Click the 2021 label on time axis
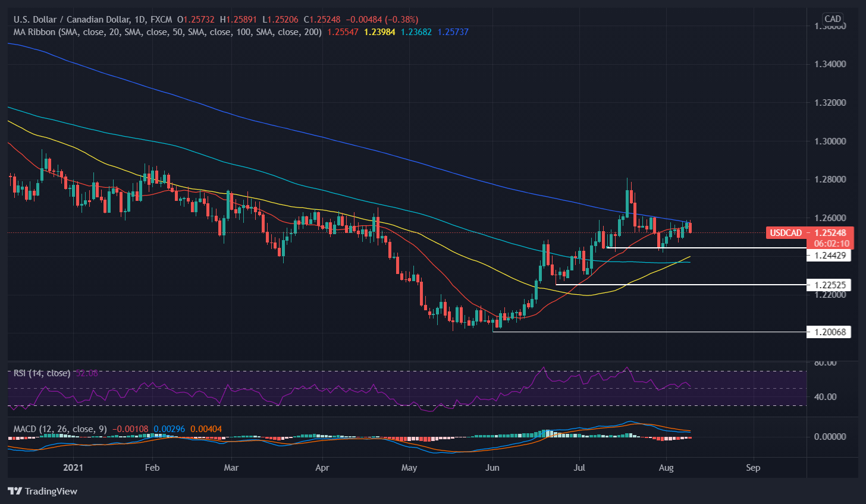This screenshot has width=866, height=504. [73, 468]
